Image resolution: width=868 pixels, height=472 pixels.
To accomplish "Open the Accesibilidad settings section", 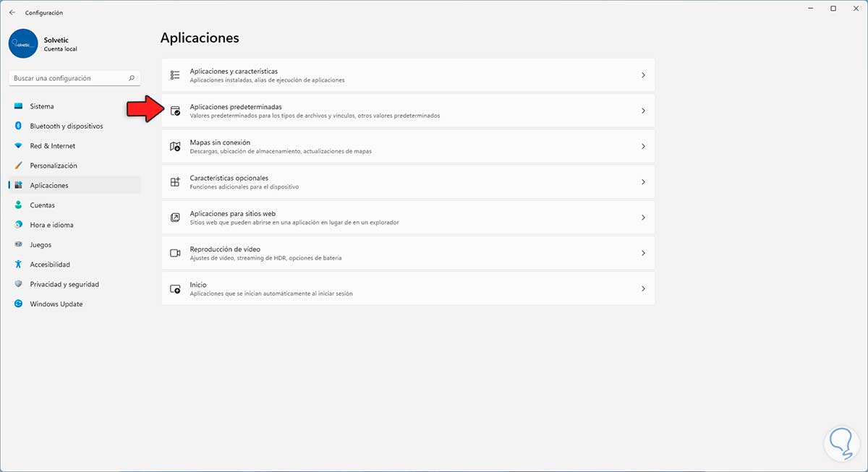I will pos(50,265).
